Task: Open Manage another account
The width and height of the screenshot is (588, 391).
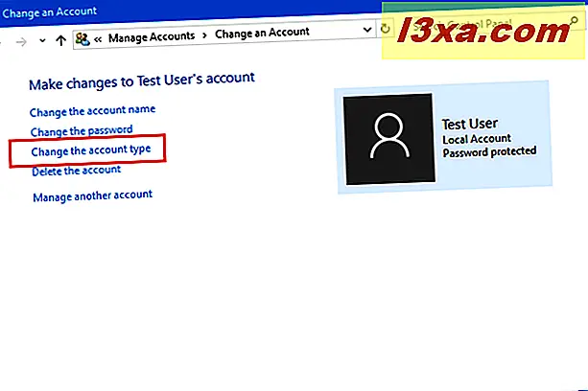Action: pos(93,195)
